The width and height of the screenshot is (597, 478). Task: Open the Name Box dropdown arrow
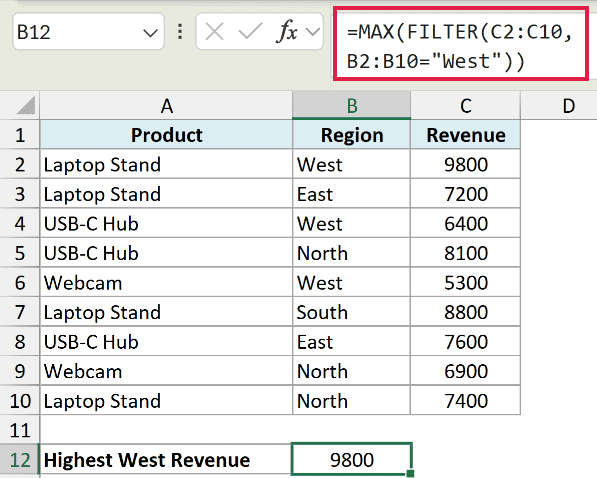point(150,33)
